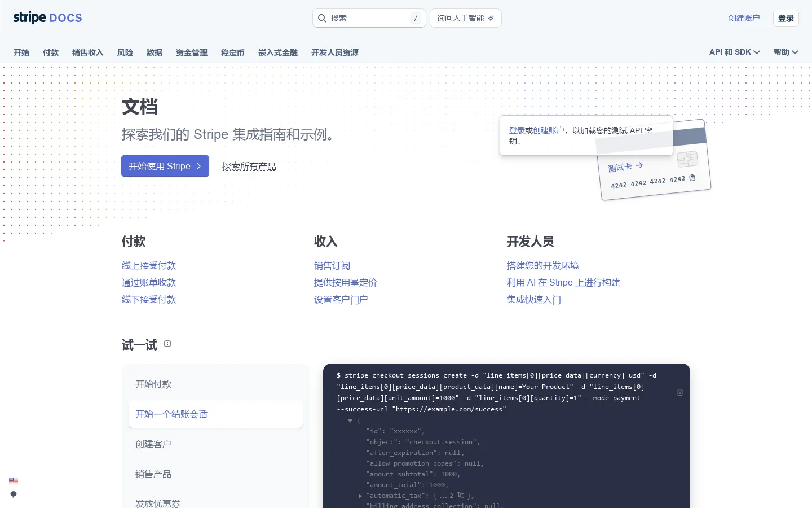Open the 搭建您的开发环境 link
Screen dimensions: 812x508
[543, 266]
